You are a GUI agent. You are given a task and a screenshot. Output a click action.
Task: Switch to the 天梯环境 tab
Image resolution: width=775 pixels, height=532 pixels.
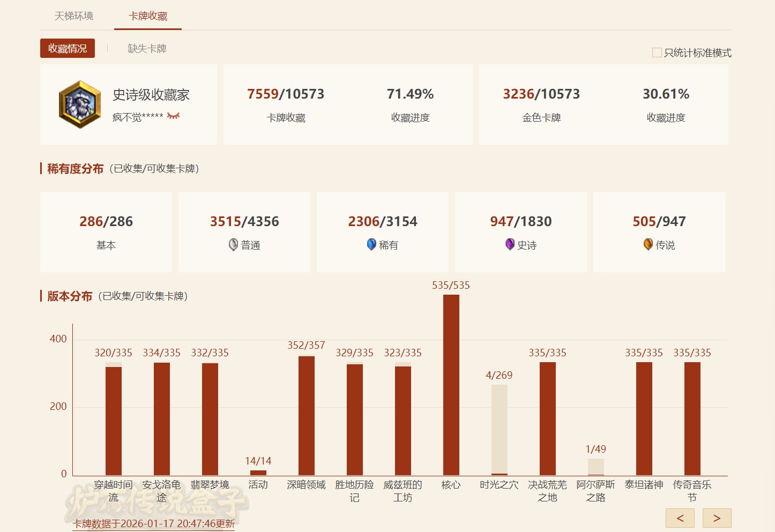74,16
